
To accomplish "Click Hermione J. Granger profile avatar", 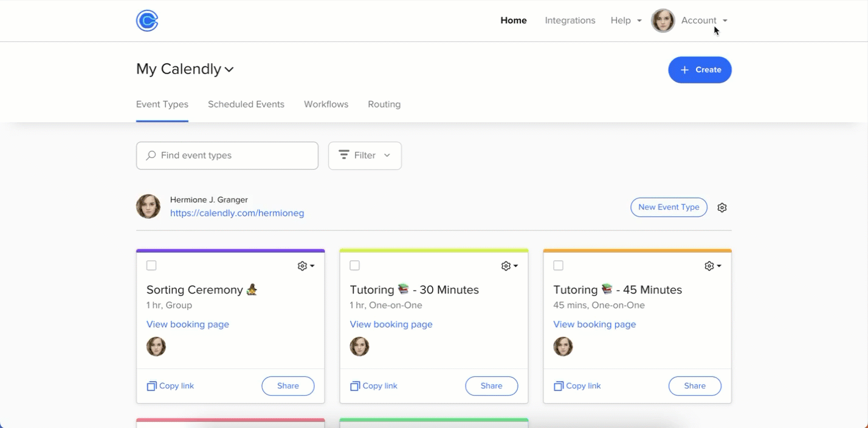I will click(x=148, y=207).
